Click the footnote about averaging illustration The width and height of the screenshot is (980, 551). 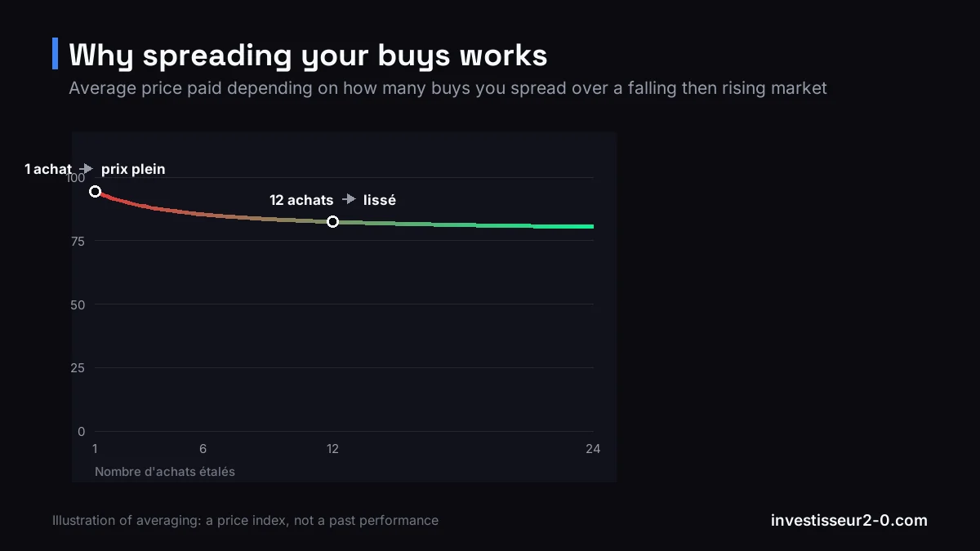(245, 520)
